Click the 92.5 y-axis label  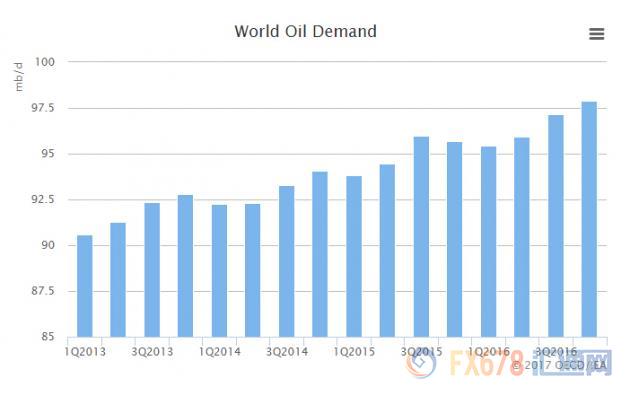pyautogui.click(x=43, y=200)
